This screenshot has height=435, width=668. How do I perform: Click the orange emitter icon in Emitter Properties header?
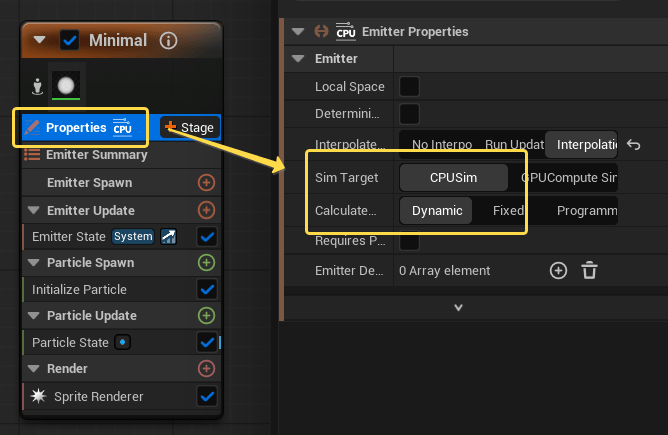321,31
